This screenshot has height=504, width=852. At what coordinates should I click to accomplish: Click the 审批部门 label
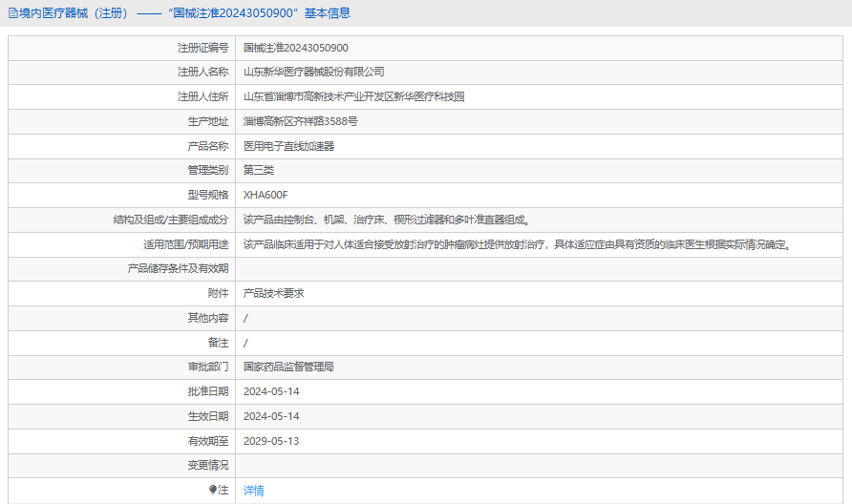[208, 367]
